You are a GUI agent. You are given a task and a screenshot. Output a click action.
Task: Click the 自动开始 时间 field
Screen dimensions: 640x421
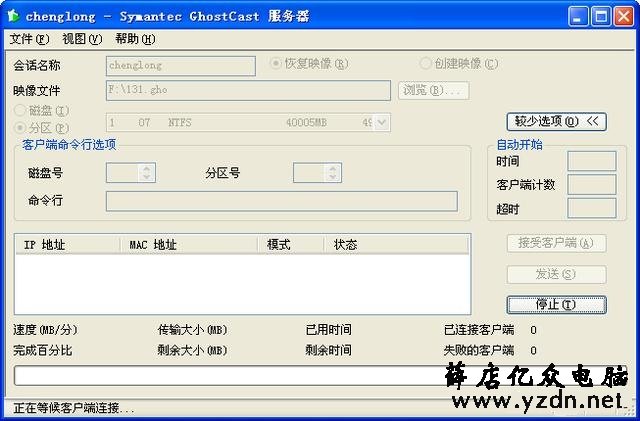tap(592, 161)
